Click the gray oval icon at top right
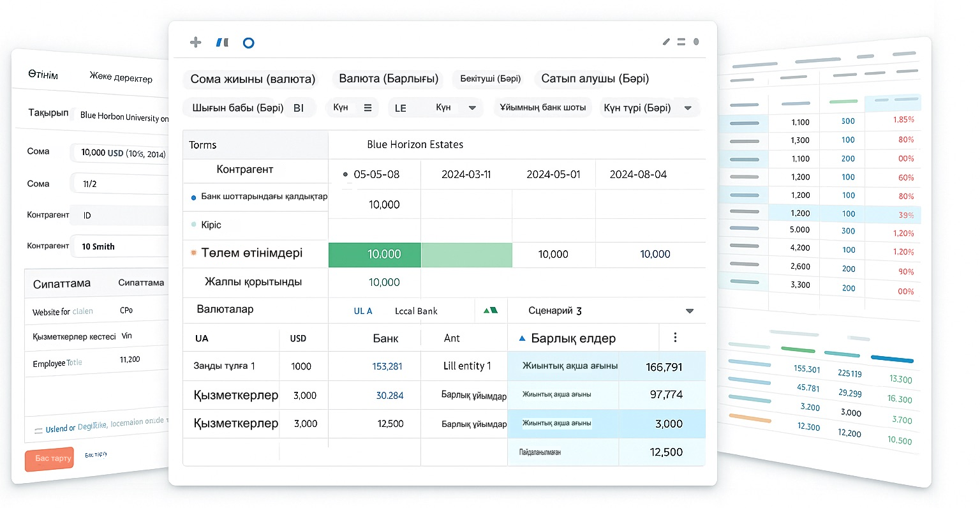This screenshot has height=508, width=980. pos(696,41)
